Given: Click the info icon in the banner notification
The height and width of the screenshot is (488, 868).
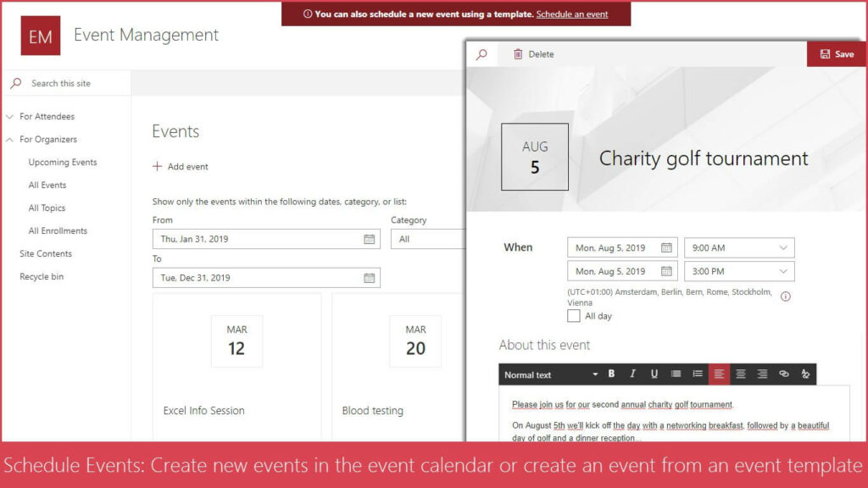Looking at the screenshot, I should pyautogui.click(x=308, y=14).
